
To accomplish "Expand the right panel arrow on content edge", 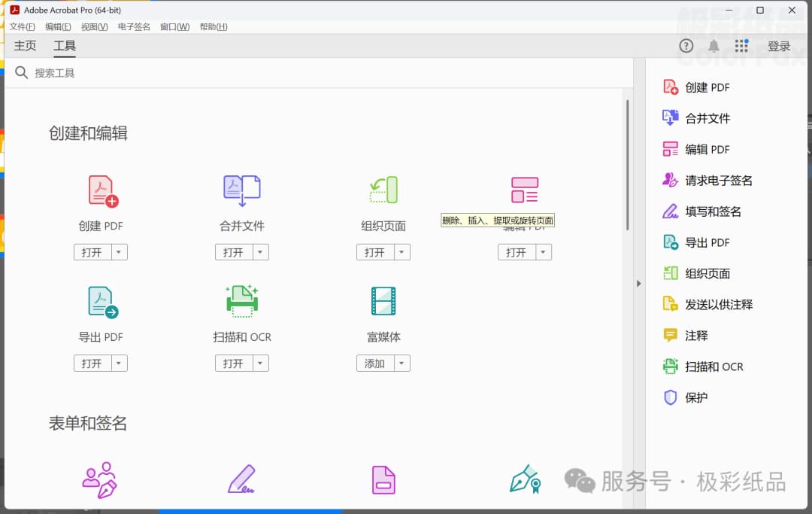I will tap(638, 284).
